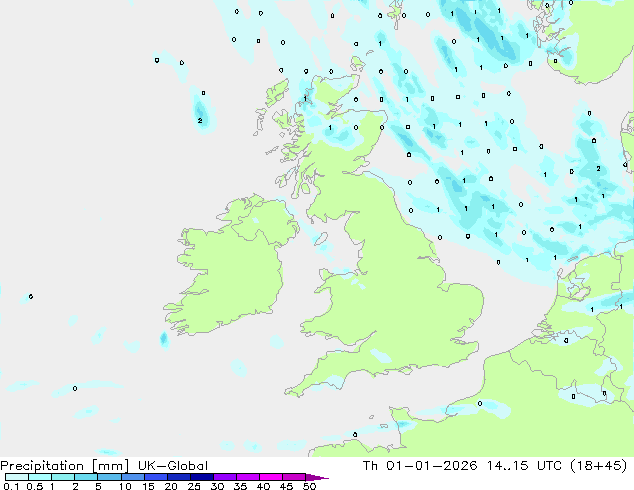This screenshot has width=634, height=490.
Task: Click the 'UK-Global' model name
Action: click(x=173, y=466)
